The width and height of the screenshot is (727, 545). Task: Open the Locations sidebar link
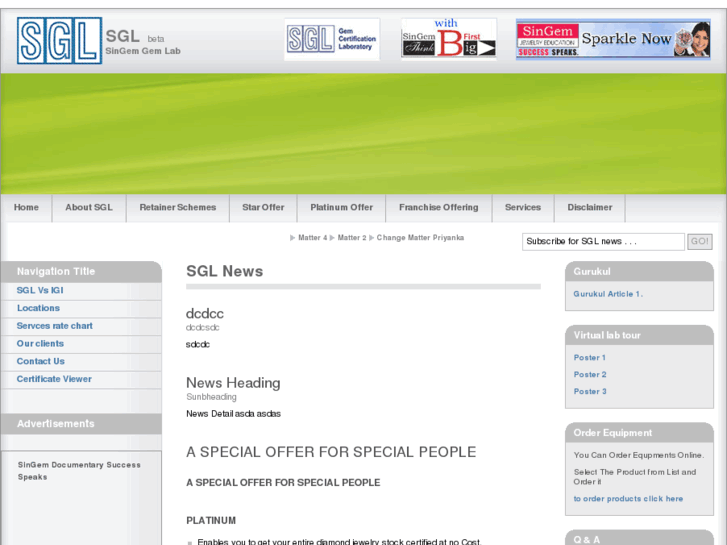coord(38,308)
